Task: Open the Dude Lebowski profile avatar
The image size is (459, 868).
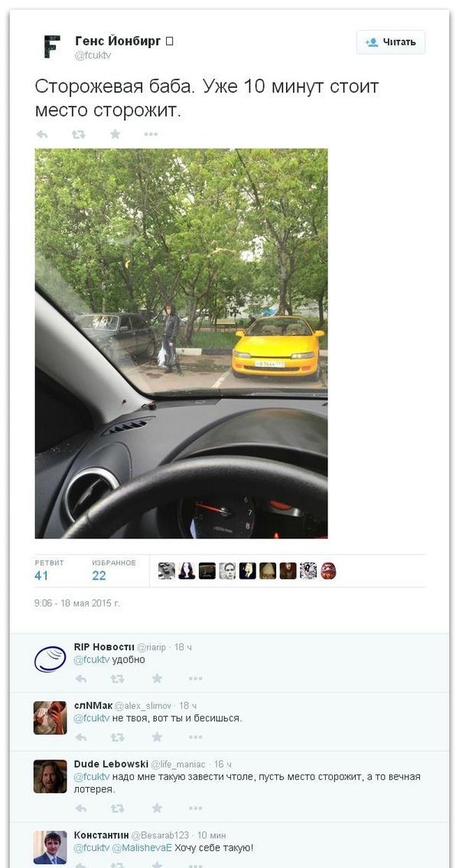Action: click(x=50, y=776)
